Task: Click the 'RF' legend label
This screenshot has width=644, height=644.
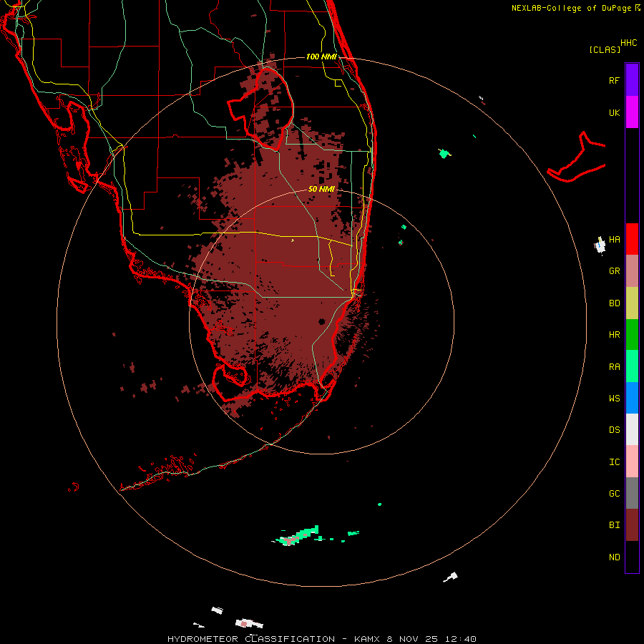Action: tap(614, 80)
